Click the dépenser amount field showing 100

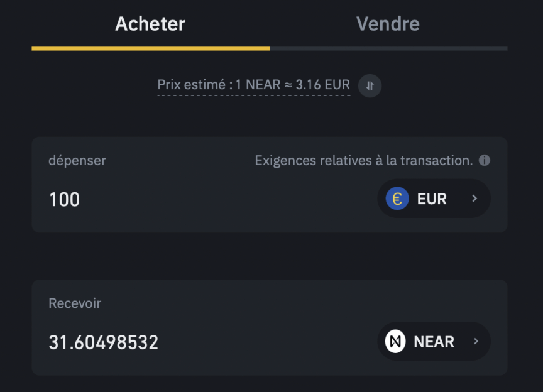point(64,199)
